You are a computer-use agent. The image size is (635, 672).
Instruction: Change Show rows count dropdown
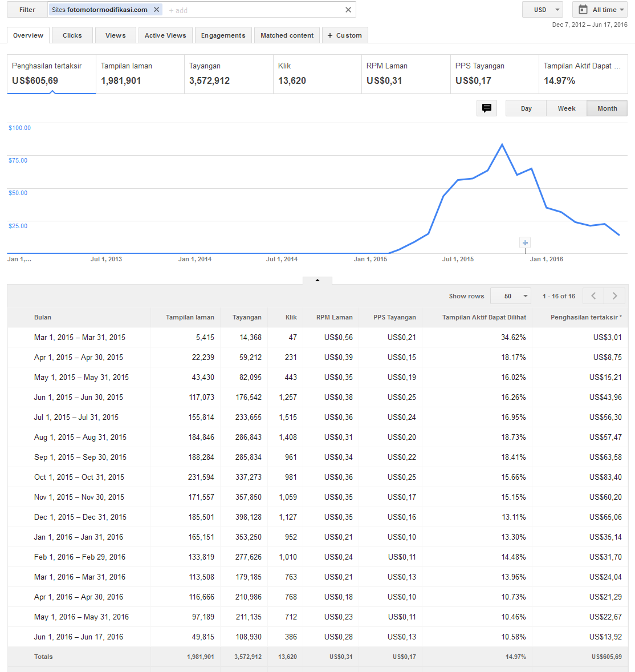(x=510, y=296)
